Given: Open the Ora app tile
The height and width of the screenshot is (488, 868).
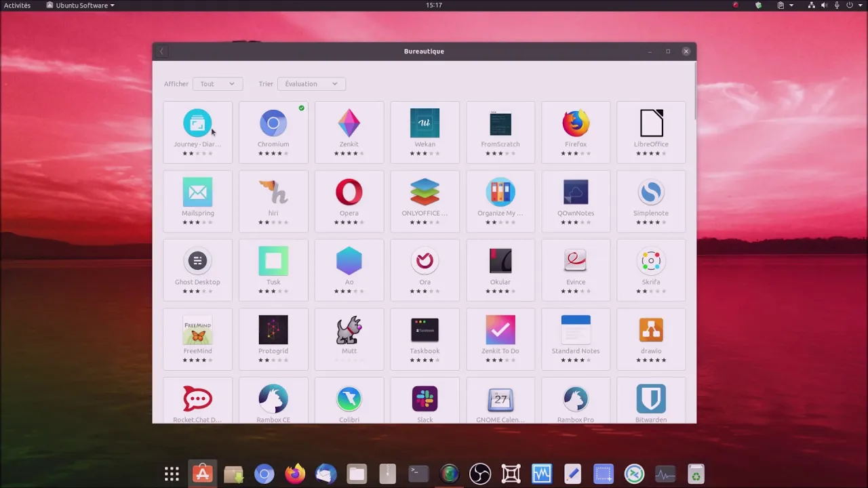Looking at the screenshot, I should click(425, 270).
